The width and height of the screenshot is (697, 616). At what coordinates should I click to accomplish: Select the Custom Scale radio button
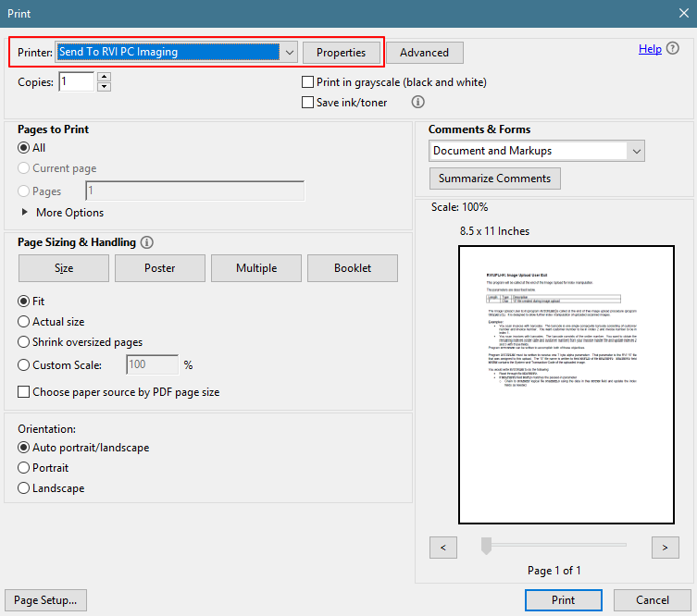coord(23,365)
